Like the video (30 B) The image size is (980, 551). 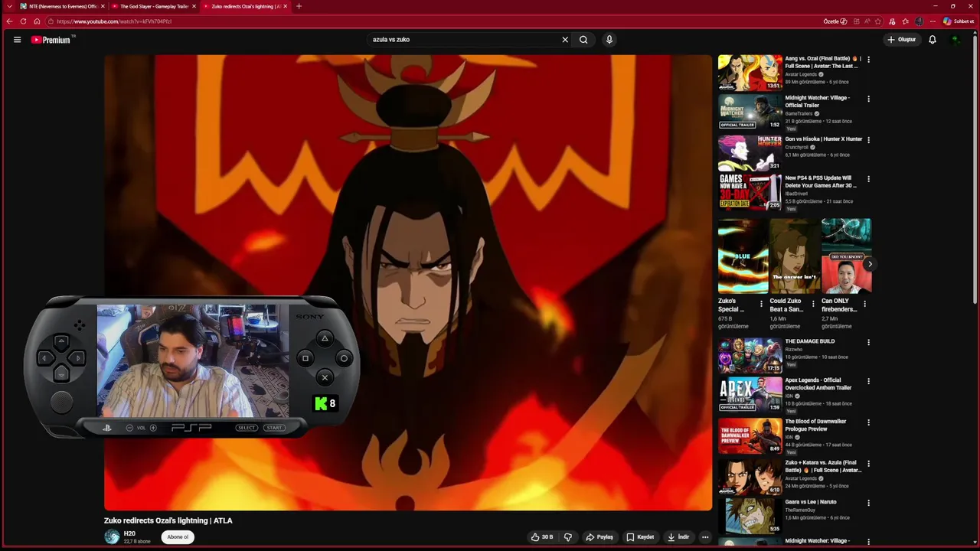tap(542, 537)
